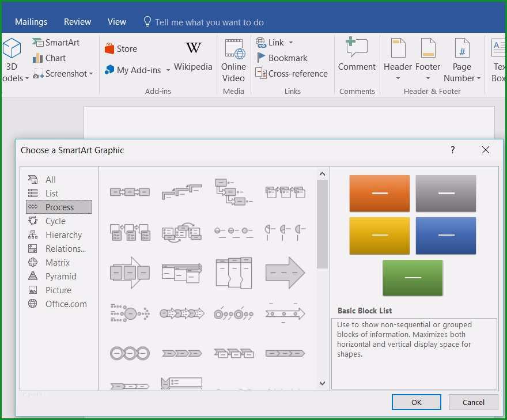Open the Office Store add-ins
Viewport: 507px width, 420px height.
tap(121, 49)
